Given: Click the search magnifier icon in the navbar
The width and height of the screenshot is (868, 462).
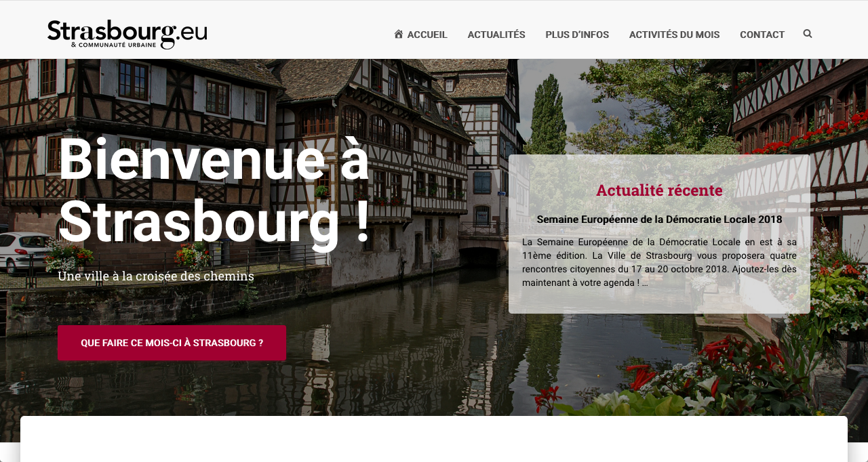Looking at the screenshot, I should click(x=807, y=34).
